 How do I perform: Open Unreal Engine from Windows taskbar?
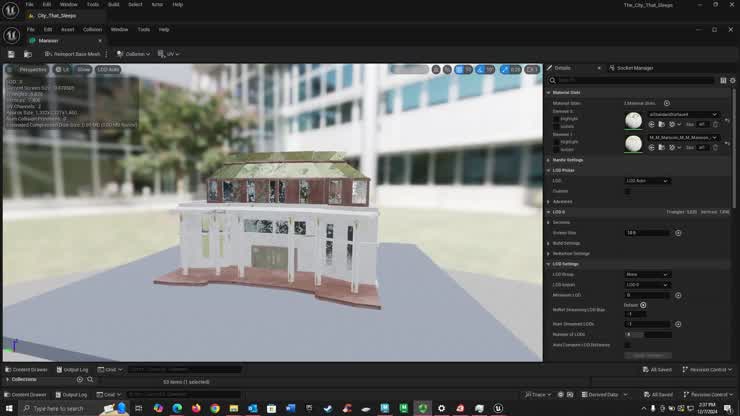[497, 408]
